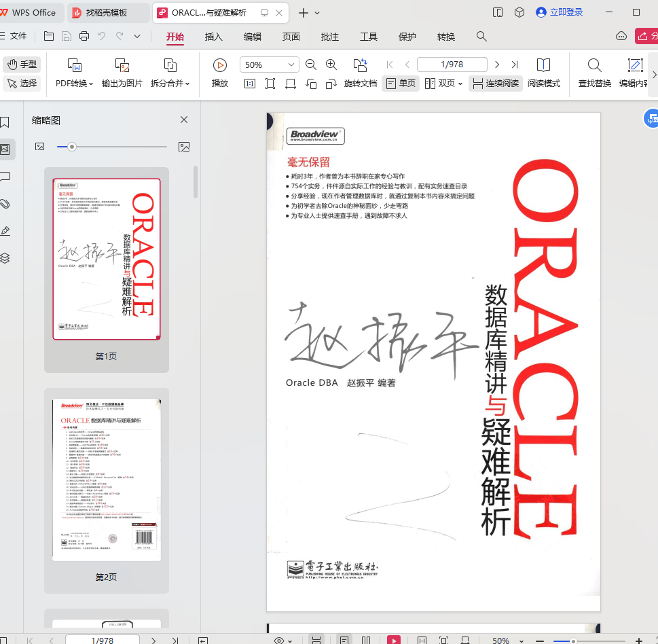658x644 pixels.
Task: Open new tab with plus button
Action: click(303, 13)
